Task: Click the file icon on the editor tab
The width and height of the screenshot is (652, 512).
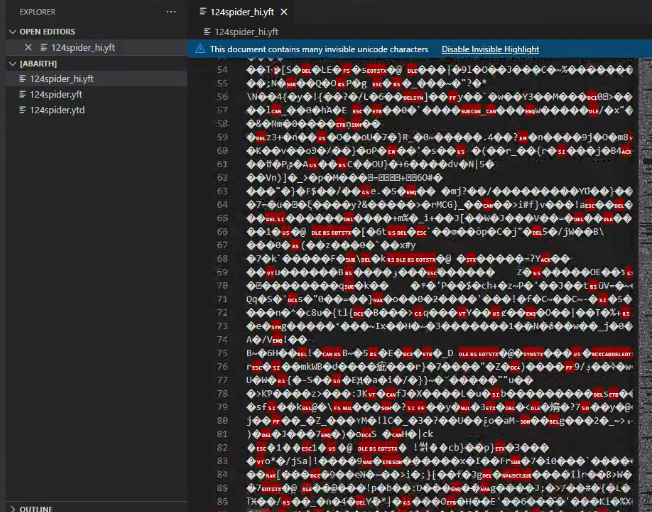Action: (204, 12)
